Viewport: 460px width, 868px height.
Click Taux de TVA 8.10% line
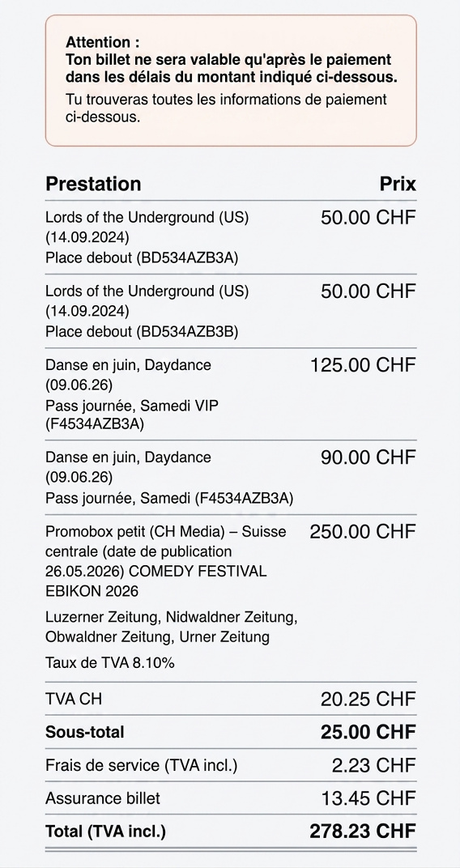(x=109, y=662)
